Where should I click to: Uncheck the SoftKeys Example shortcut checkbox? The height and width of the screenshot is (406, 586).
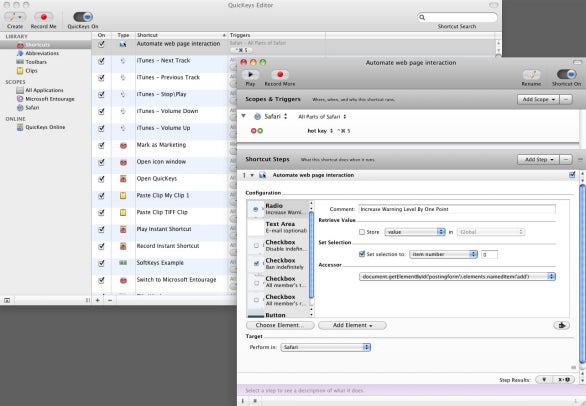click(x=101, y=263)
